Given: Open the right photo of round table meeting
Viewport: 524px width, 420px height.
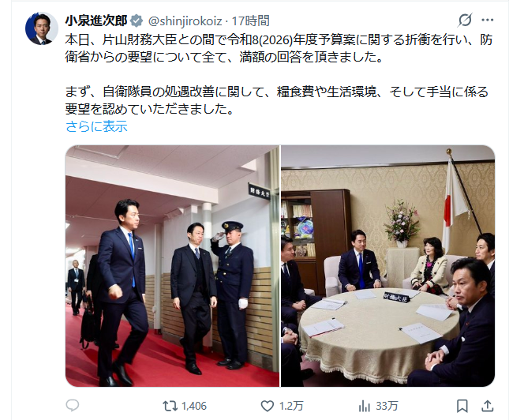Looking at the screenshot, I should pos(387,266).
